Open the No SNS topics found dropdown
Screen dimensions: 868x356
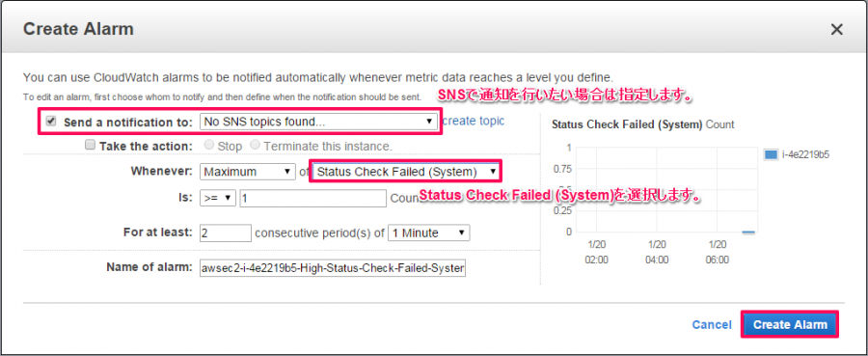318,122
